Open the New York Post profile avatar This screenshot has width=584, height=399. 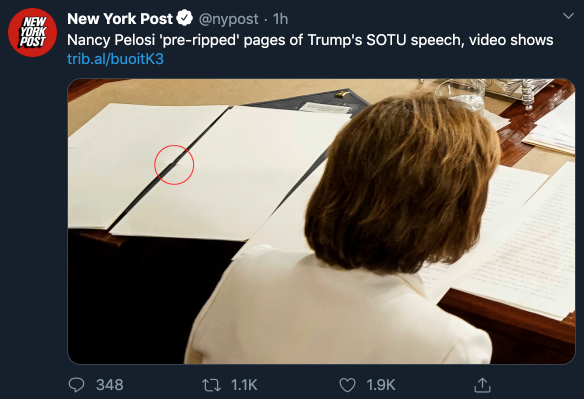click(32, 32)
